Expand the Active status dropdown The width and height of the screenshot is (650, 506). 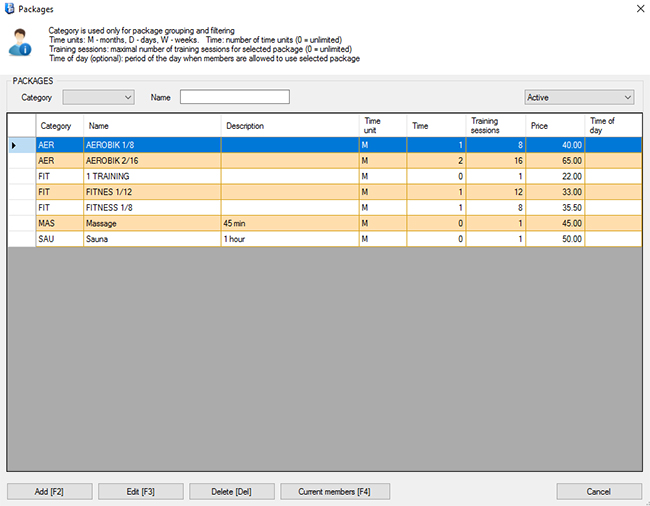579,97
